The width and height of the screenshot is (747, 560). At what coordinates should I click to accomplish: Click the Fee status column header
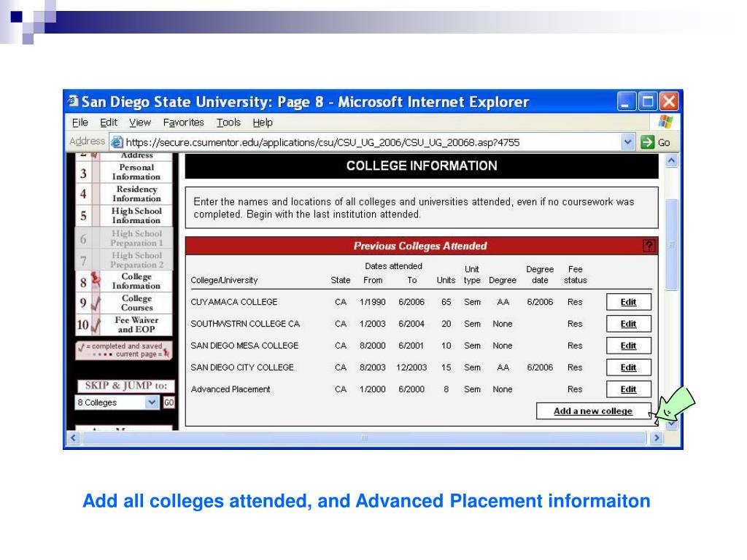tap(575, 275)
